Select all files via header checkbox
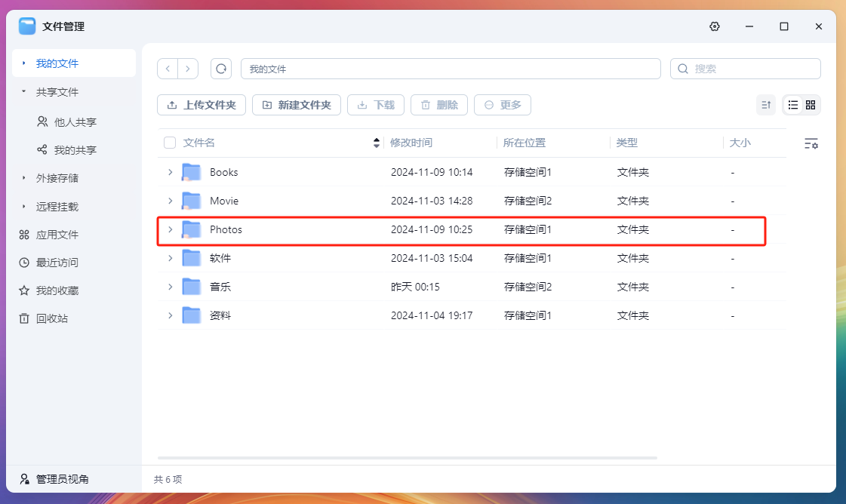This screenshot has width=846, height=504. click(x=169, y=142)
